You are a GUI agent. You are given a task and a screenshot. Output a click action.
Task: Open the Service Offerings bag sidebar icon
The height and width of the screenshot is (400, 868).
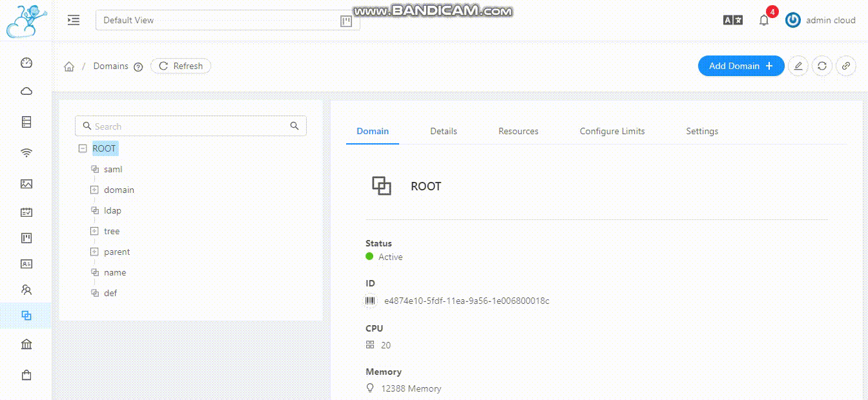(26, 375)
